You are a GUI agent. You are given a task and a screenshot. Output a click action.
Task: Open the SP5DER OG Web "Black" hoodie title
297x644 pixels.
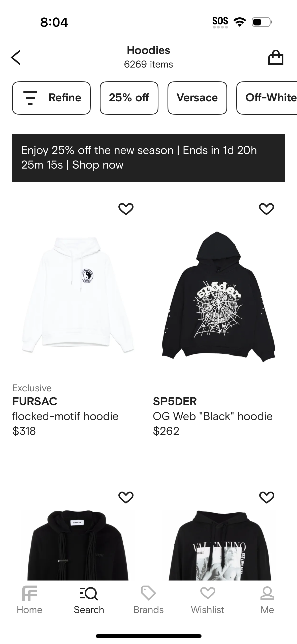(213, 416)
